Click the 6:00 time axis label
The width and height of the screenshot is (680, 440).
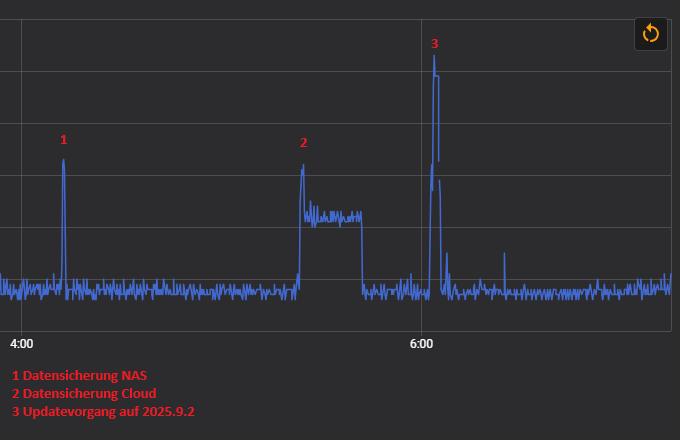tap(421, 344)
